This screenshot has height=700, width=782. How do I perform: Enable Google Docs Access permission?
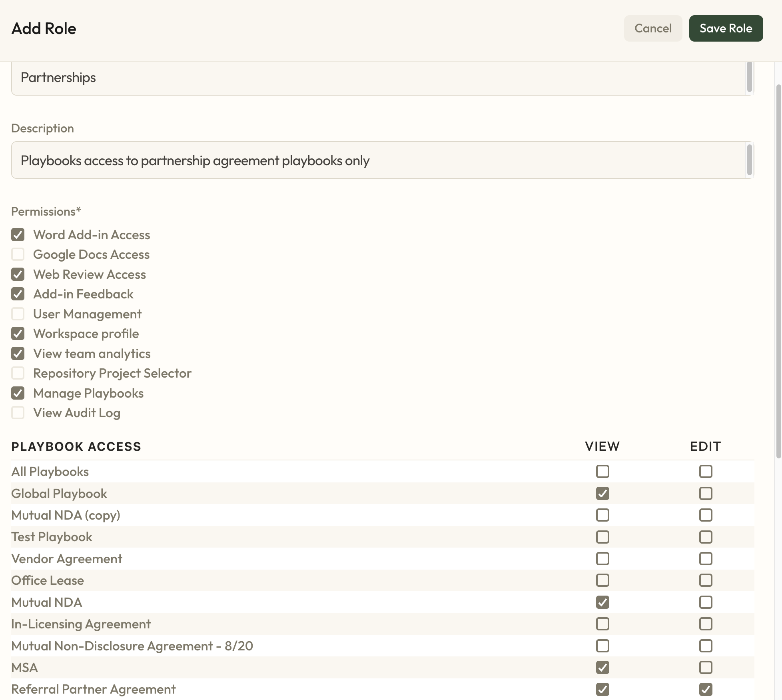tap(18, 254)
